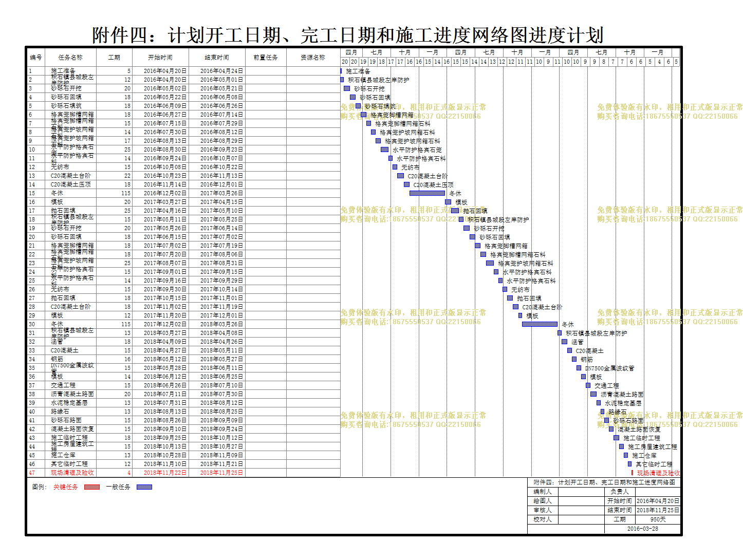
Task: Click the red 现场清理及验收 Gantt bar
Action: (632, 473)
